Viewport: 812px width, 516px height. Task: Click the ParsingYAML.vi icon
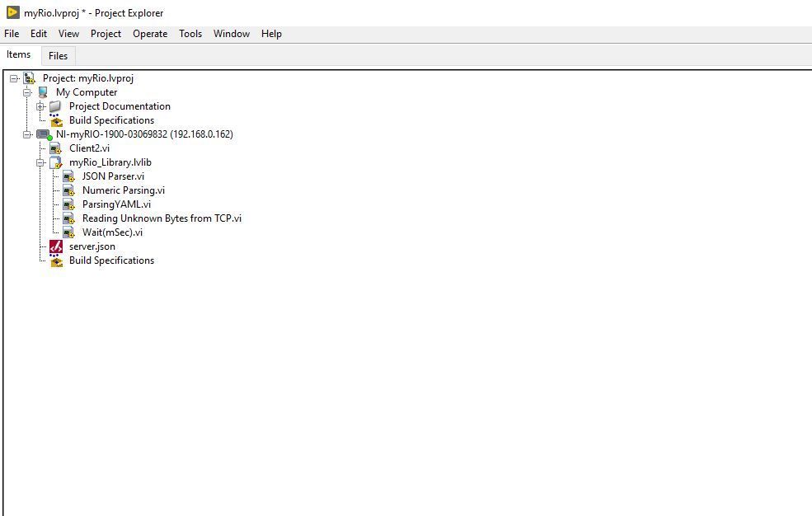click(x=68, y=204)
